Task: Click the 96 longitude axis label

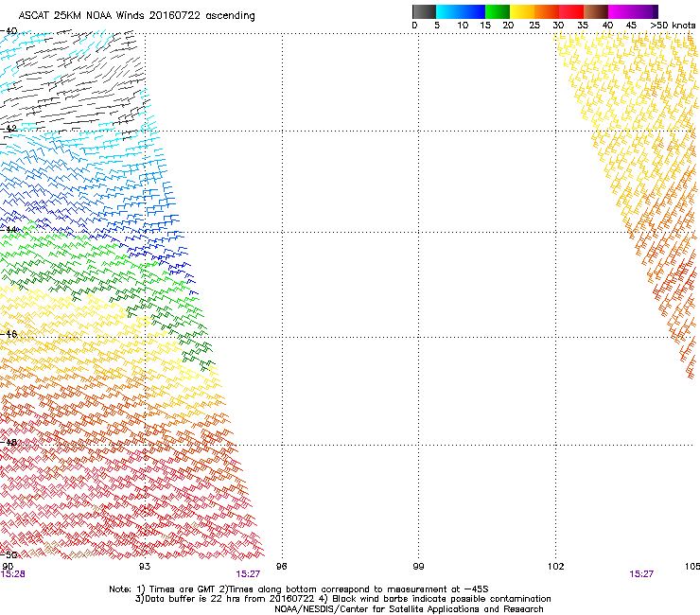Action: pos(281,567)
